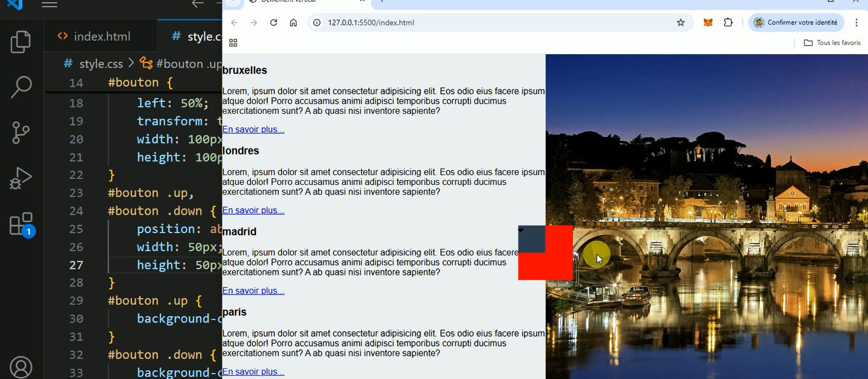Open the Accounts menu in activity bar
The height and width of the screenshot is (379, 868).
pos(21,367)
